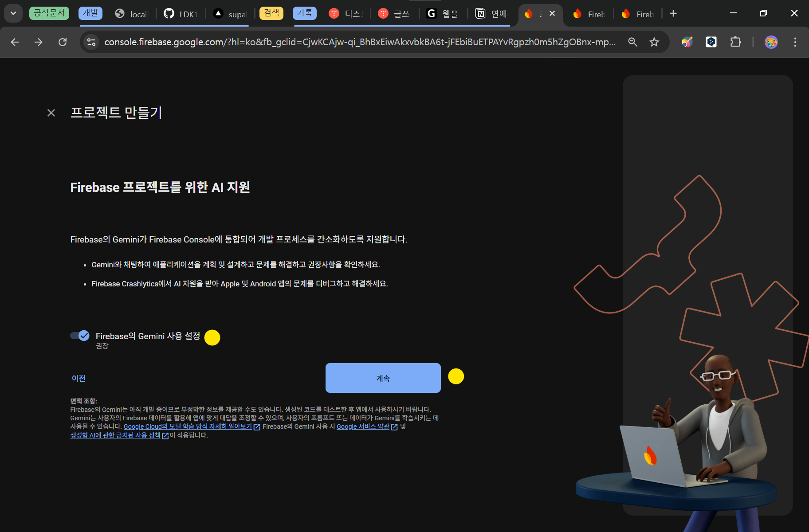This screenshot has width=809, height=532.
Task: Toggle the Firebase Gemini enable switch
Action: (x=80, y=336)
